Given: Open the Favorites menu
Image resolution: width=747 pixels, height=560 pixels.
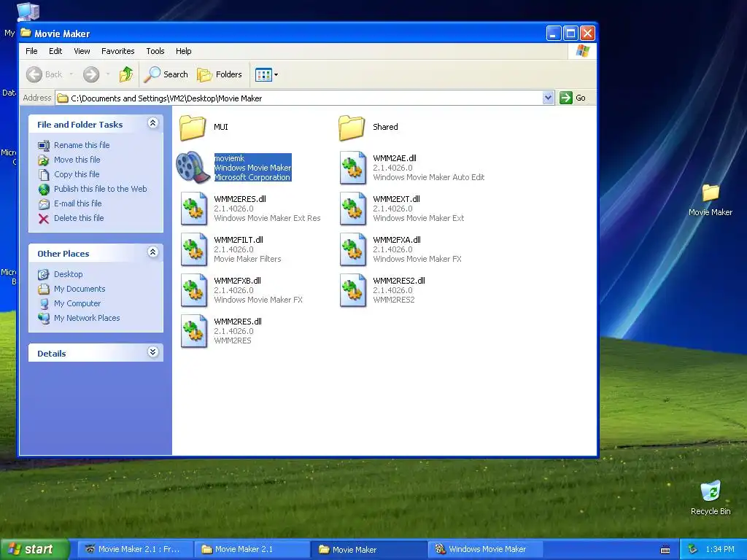Looking at the screenshot, I should [117, 51].
